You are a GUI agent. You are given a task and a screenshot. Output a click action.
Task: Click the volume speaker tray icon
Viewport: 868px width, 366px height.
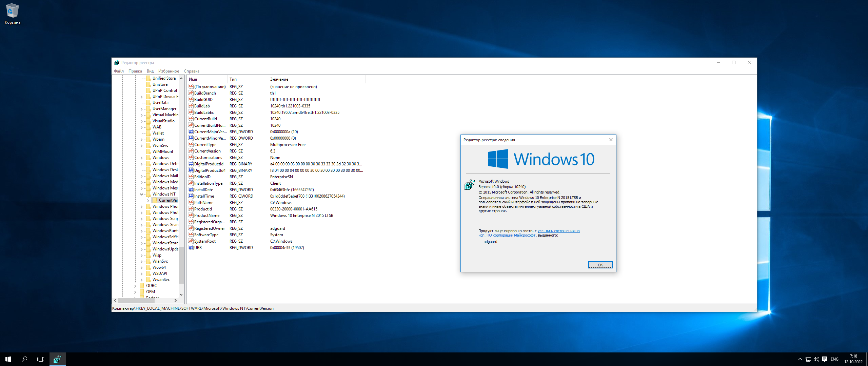(x=816, y=359)
